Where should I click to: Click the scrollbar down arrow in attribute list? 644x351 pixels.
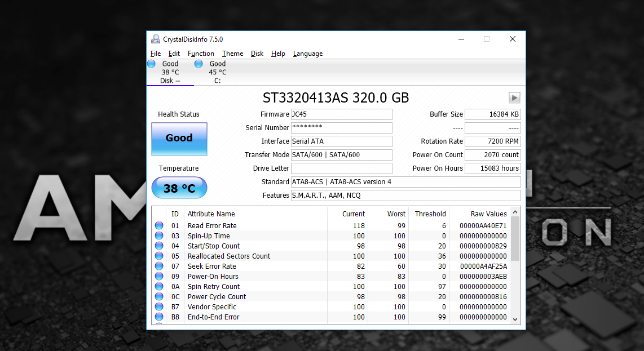coord(515,319)
